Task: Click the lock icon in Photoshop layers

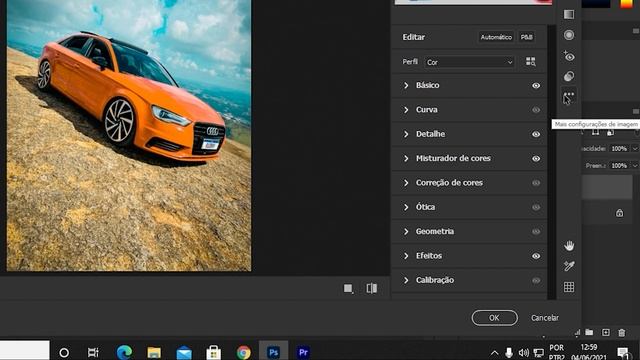Action: point(619,213)
